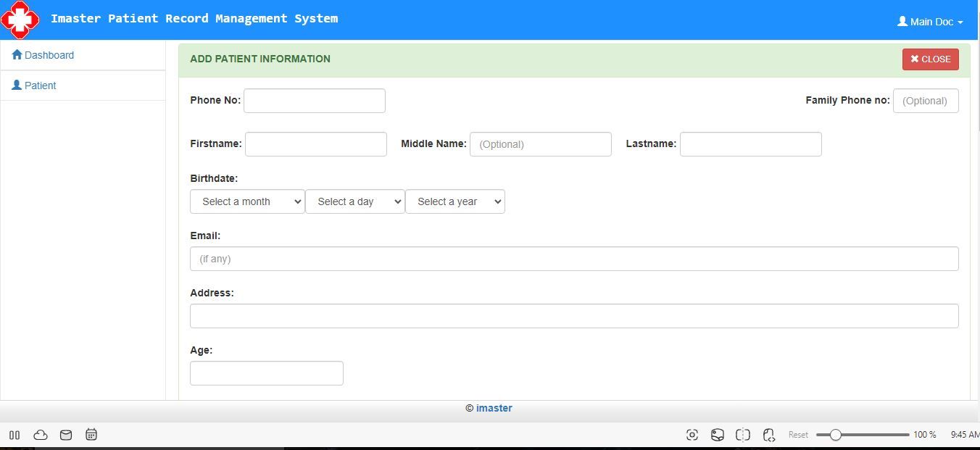Open the Select a month dropdown
The image size is (980, 450).
247,201
